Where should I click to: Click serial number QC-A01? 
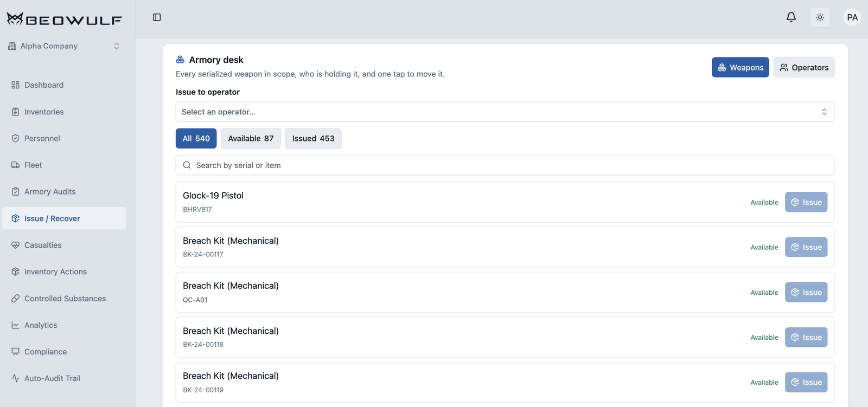tap(195, 300)
